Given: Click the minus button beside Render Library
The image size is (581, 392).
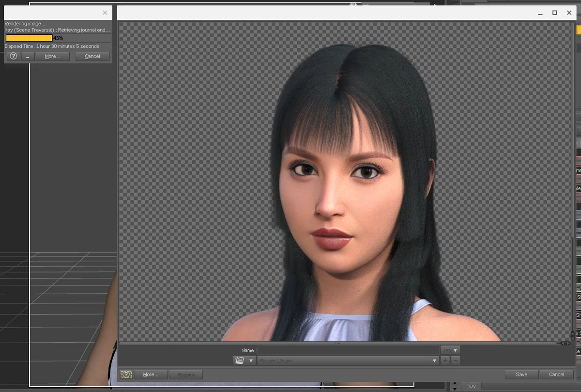Looking at the screenshot, I should pos(456,361).
